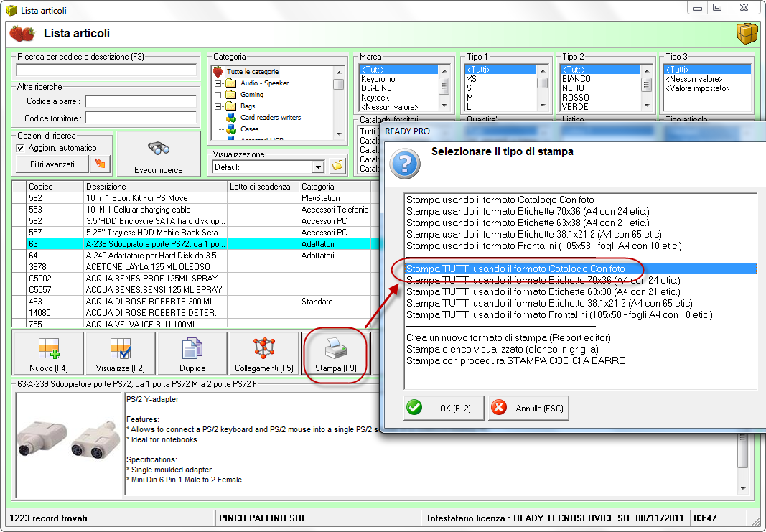
Task: Run search with binoculars Esegui ricerca
Action: click(158, 154)
